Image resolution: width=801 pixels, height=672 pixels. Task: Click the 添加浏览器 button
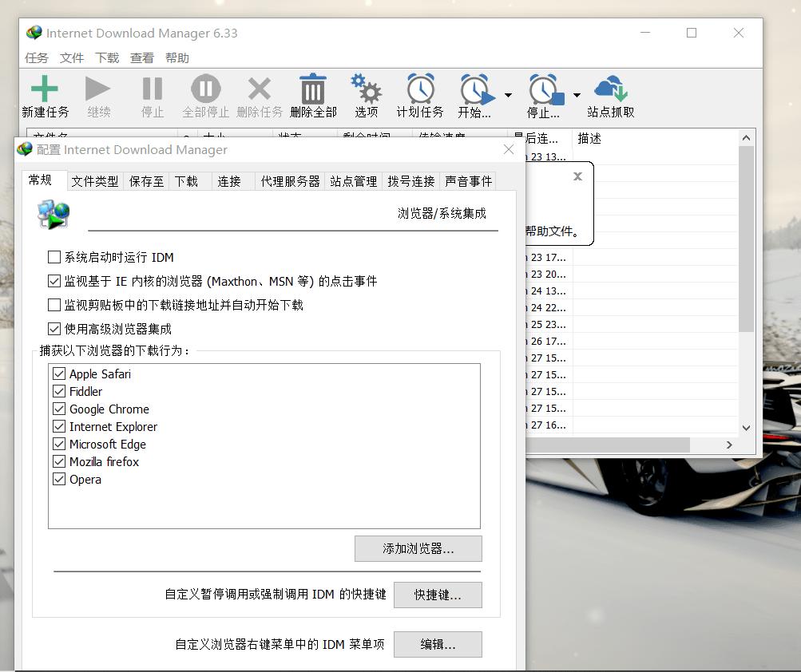tap(418, 548)
